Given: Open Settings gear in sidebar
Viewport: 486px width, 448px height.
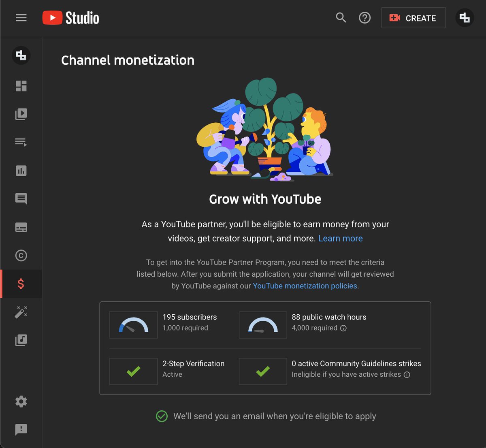Looking at the screenshot, I should (21, 401).
